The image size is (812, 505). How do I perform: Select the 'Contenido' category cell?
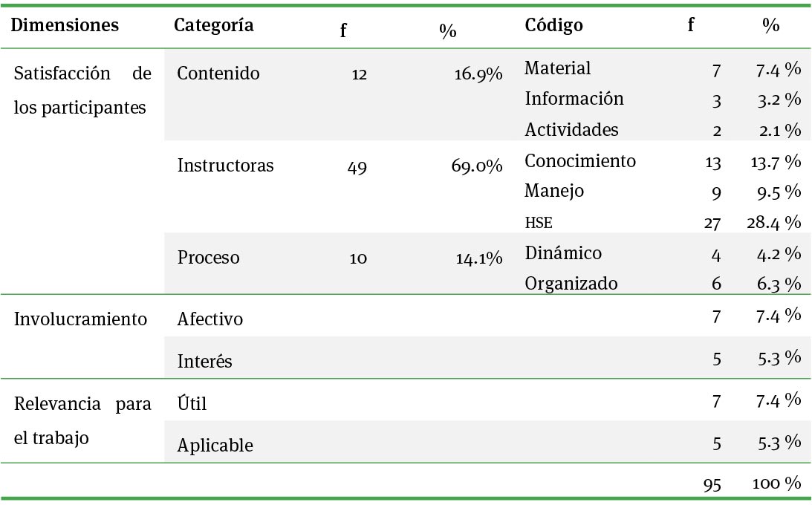coord(218,74)
